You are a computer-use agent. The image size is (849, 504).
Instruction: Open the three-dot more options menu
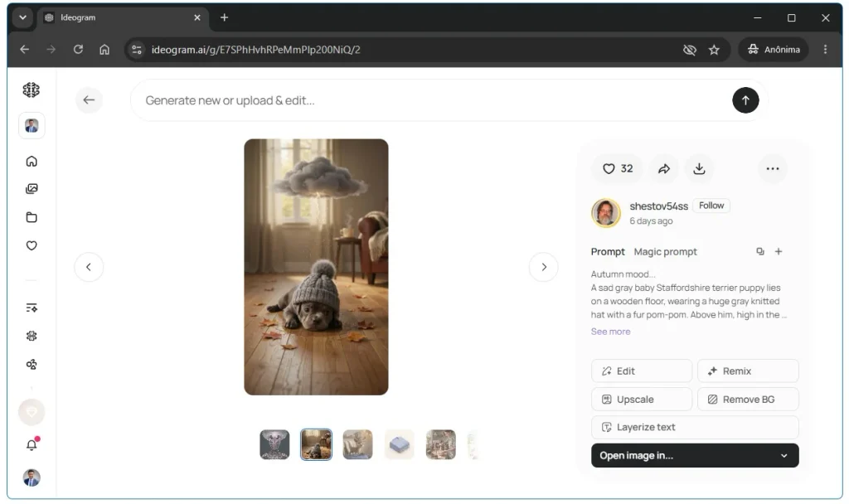[x=772, y=169]
